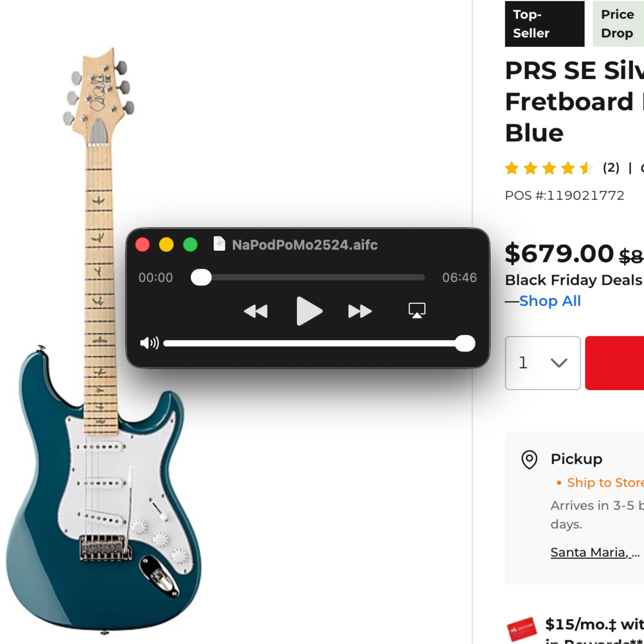Click the red add-to-cart button
Image resolution: width=644 pixels, height=644 pixels.
point(614,363)
